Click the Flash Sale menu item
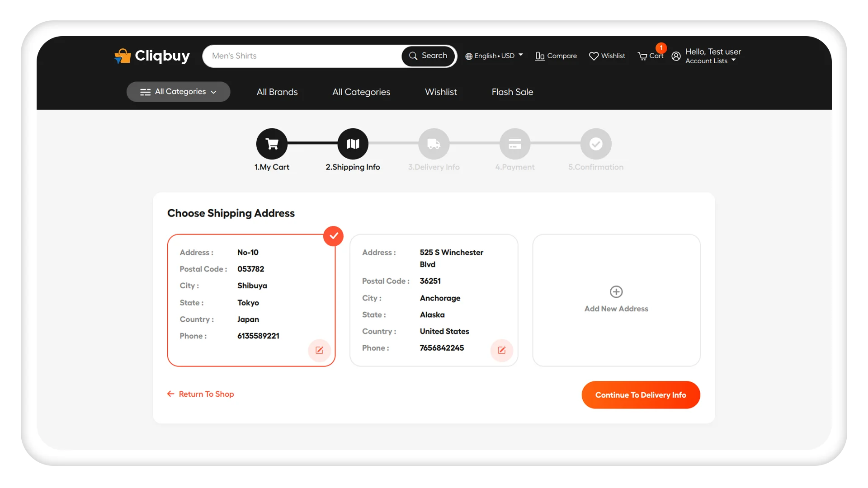 click(511, 92)
